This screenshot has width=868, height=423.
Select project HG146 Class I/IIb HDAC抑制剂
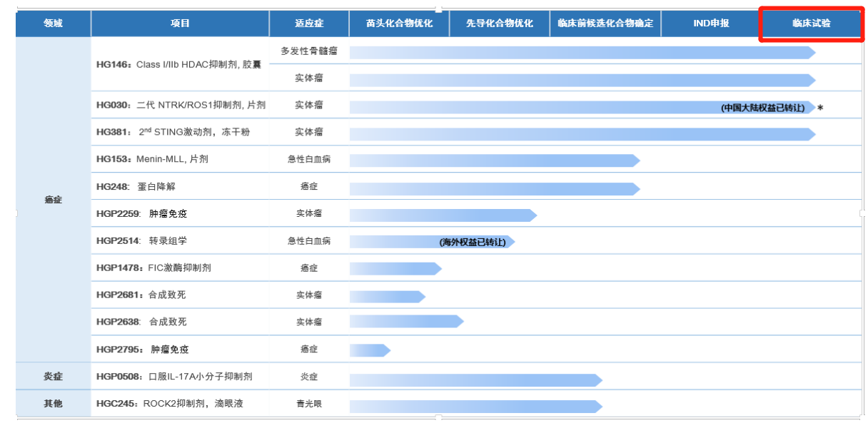pos(179,64)
